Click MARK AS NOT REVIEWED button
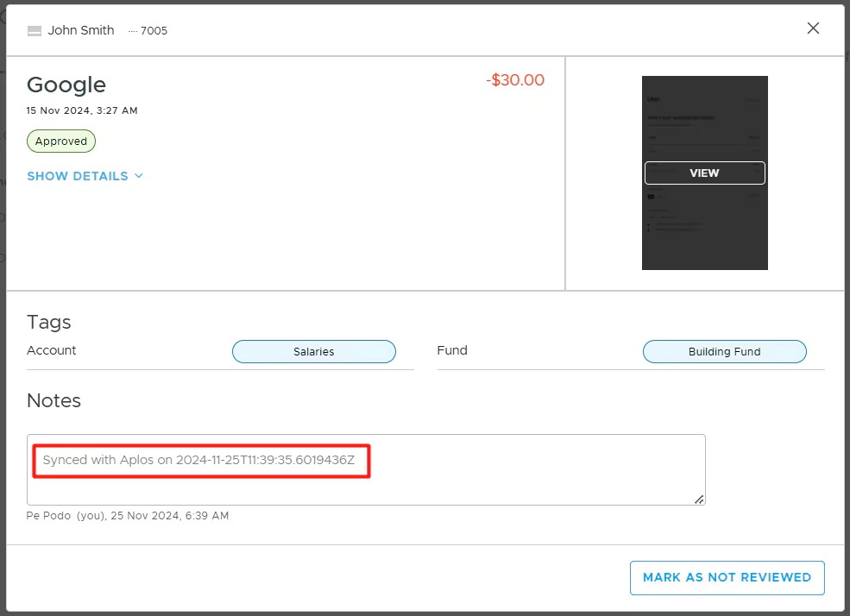Image resolution: width=850 pixels, height=616 pixels. coord(727,577)
